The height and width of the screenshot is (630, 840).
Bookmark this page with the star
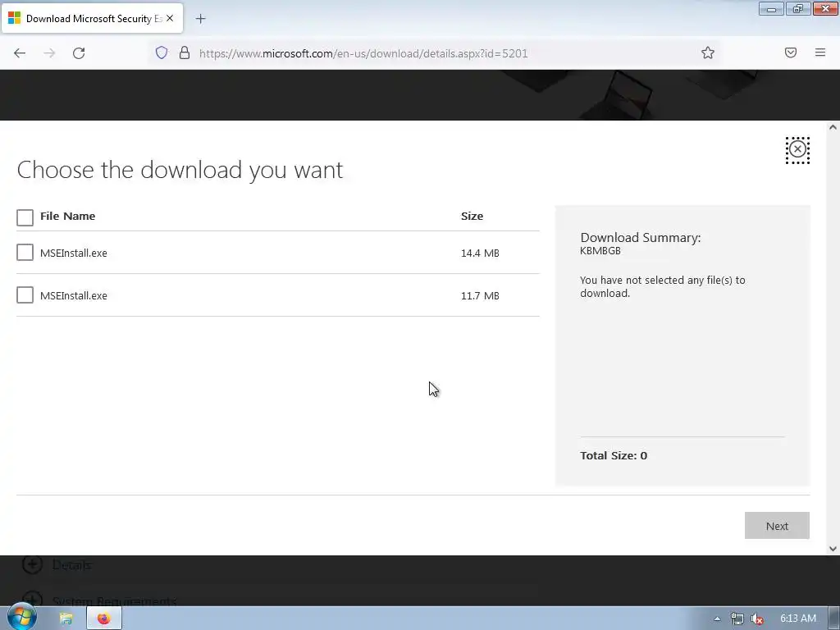click(x=708, y=52)
